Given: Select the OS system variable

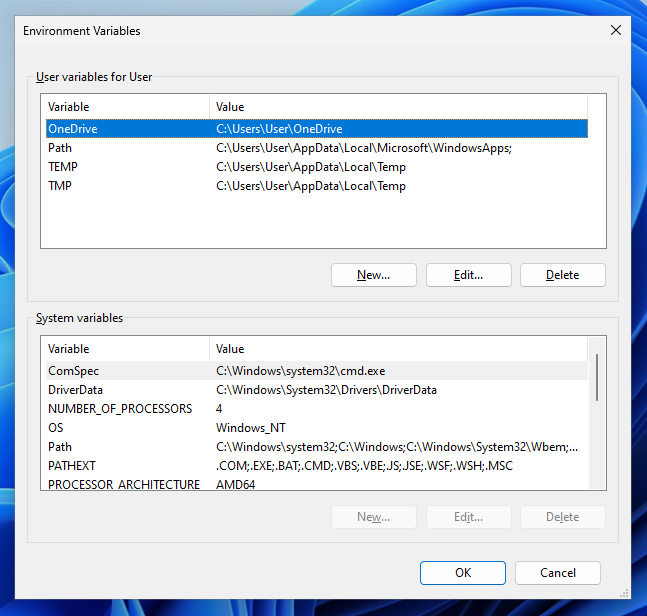Looking at the screenshot, I should pos(317,427).
